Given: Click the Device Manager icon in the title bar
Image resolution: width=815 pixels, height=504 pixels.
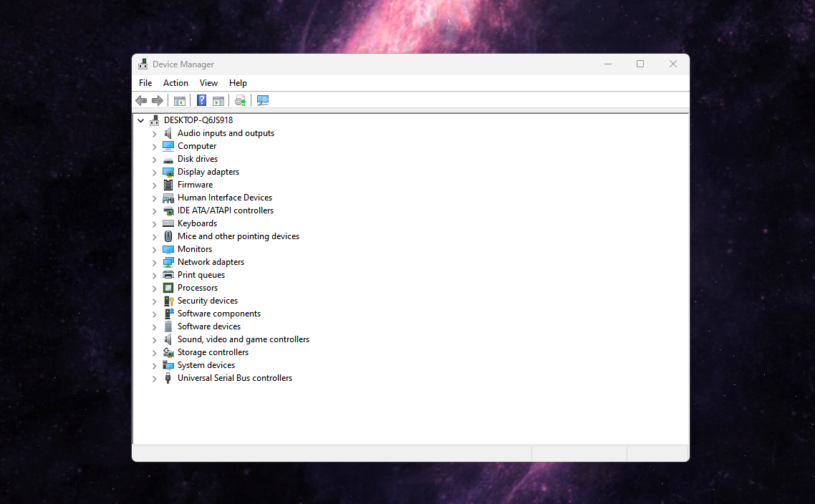Looking at the screenshot, I should pyautogui.click(x=143, y=64).
